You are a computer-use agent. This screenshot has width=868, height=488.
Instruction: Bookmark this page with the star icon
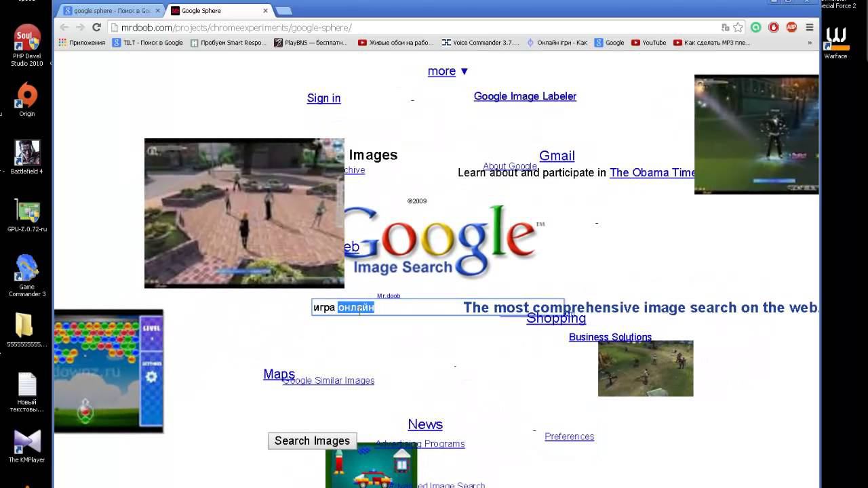pyautogui.click(x=738, y=28)
